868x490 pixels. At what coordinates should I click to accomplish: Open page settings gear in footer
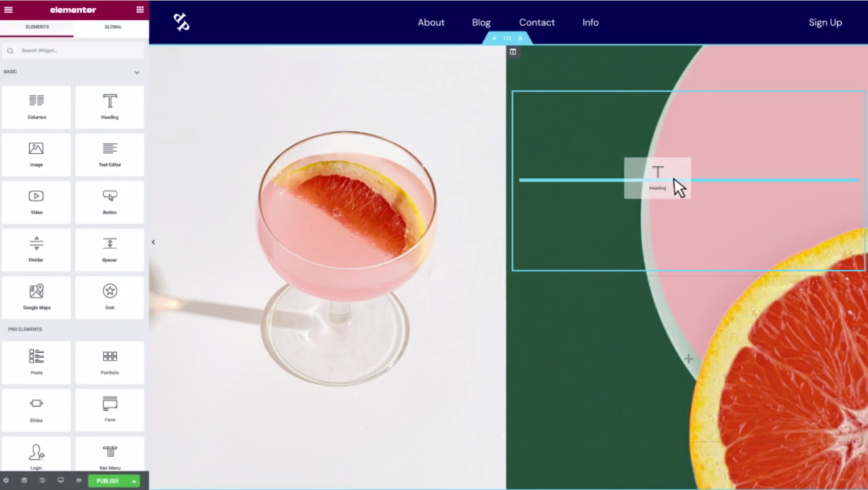click(x=6, y=480)
